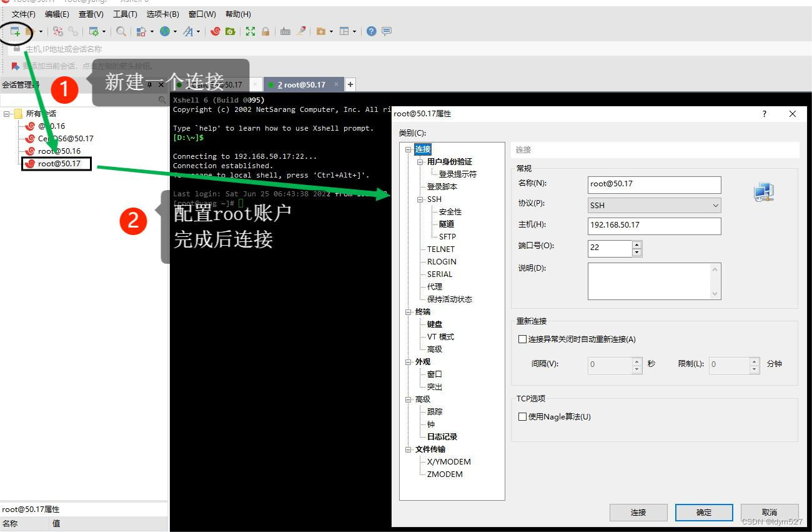Click the red bookmark add-session icon
This screenshot has width=812, height=532.
16,66
